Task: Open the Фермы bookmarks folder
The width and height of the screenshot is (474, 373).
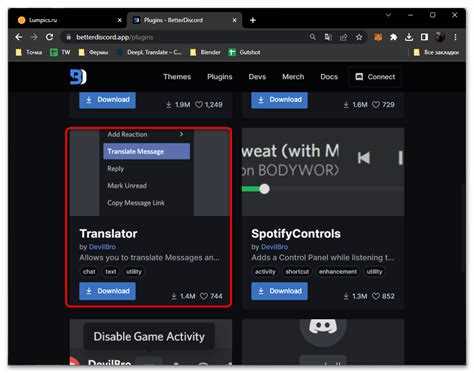Action: [x=94, y=52]
